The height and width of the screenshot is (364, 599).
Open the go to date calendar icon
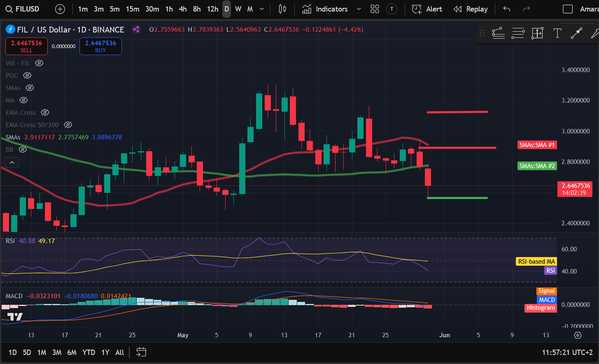[141, 352]
